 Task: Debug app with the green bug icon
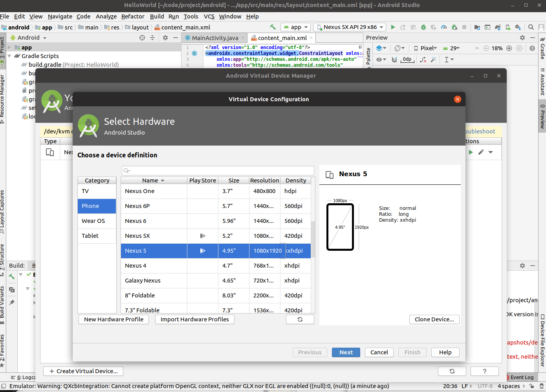423,27
